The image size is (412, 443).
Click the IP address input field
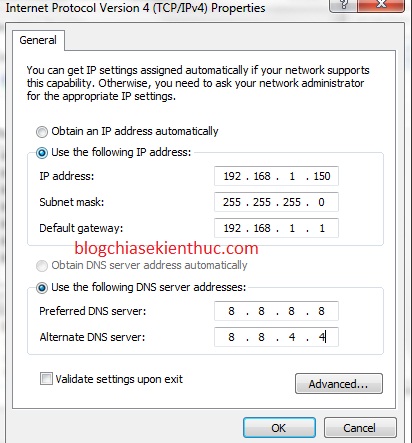[276, 176]
